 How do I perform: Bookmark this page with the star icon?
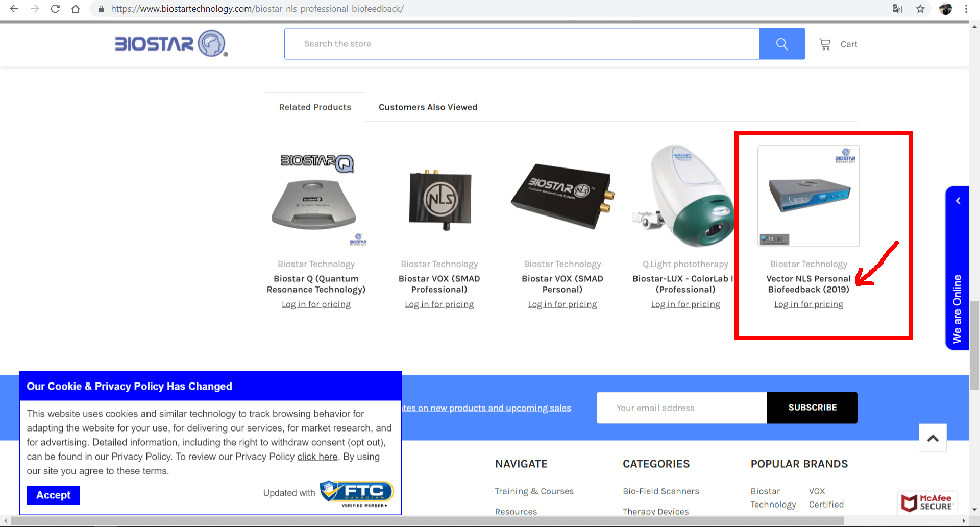point(920,9)
